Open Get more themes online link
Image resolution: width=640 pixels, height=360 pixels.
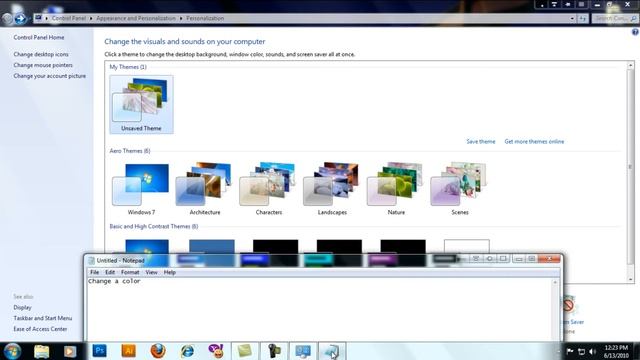click(x=534, y=142)
